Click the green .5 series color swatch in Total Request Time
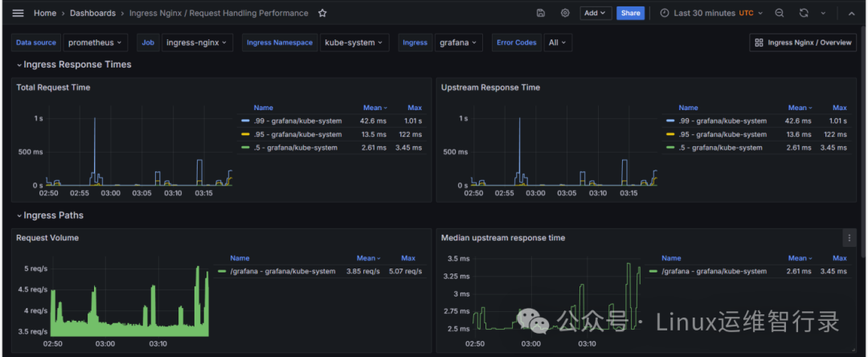Image resolution: width=868 pixels, height=357 pixels. [245, 148]
